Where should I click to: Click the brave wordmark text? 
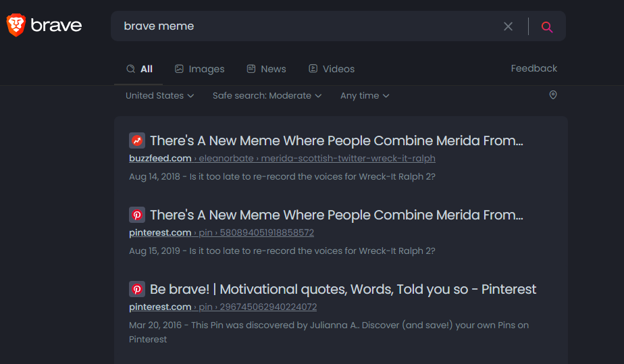click(57, 26)
